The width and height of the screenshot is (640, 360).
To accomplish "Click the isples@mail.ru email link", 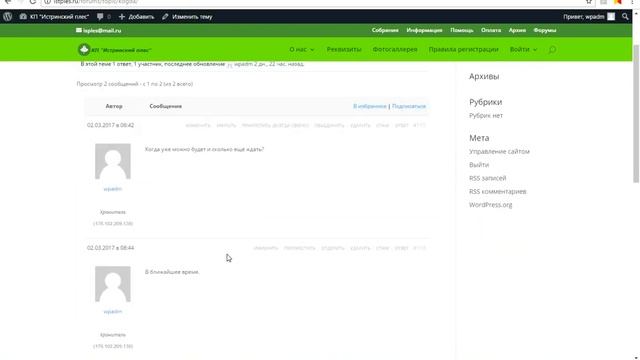I will (x=98, y=30).
